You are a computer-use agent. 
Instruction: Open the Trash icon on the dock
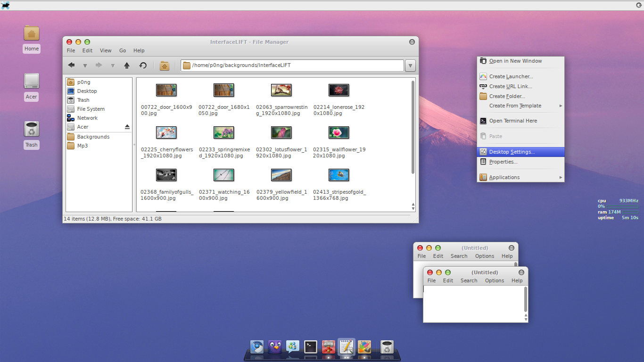tap(387, 347)
